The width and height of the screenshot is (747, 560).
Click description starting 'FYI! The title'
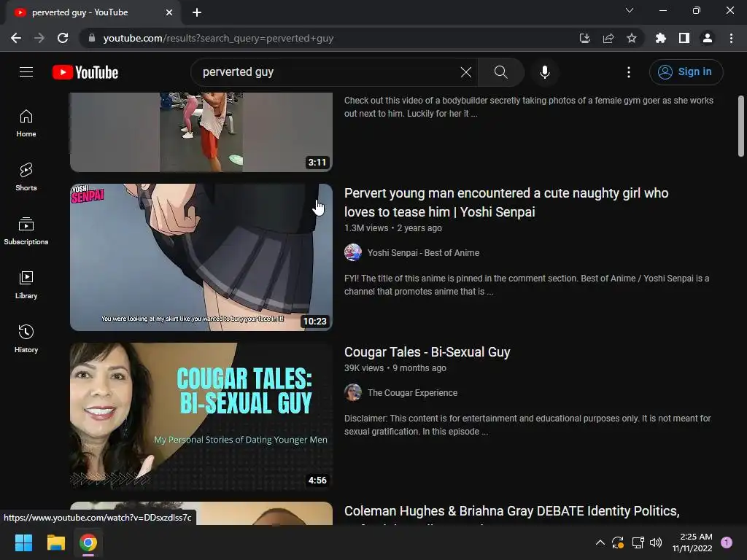pyautogui.click(x=527, y=285)
